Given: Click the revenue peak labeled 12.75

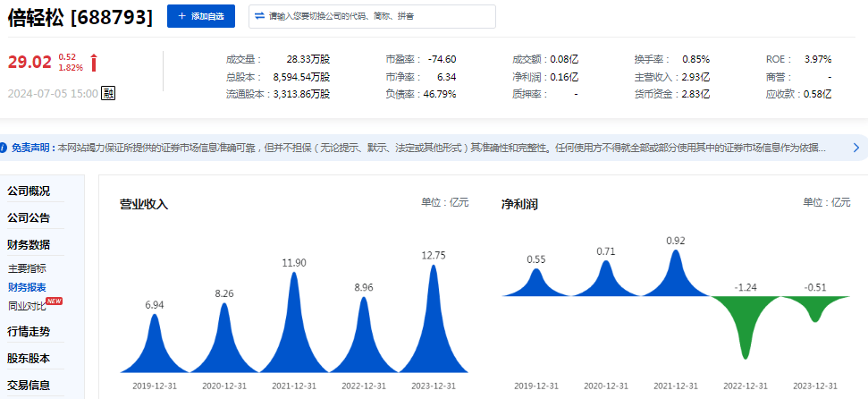Looking at the screenshot, I should (x=434, y=318).
